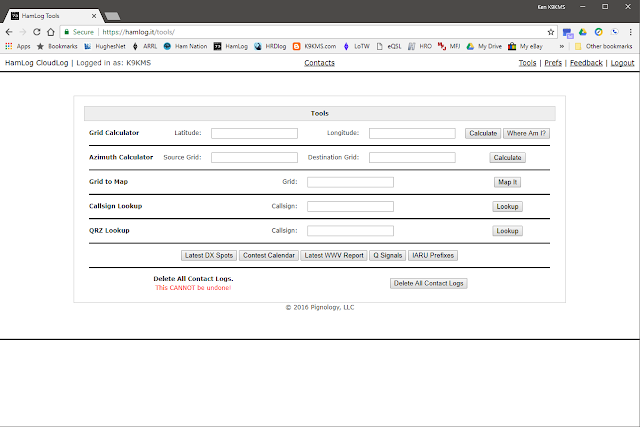Click the Map It button
This screenshot has height=427, width=640.
[507, 182]
